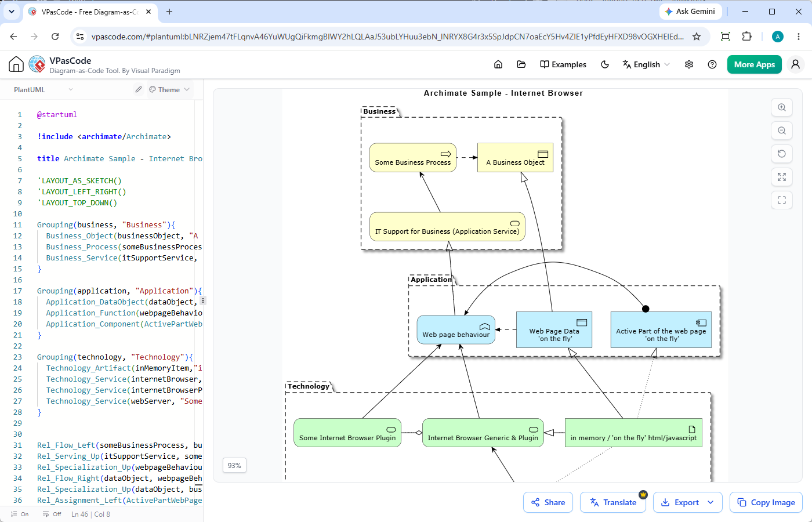The image size is (812, 522).
Task: Open the folder icon in header
Action: (x=521, y=64)
